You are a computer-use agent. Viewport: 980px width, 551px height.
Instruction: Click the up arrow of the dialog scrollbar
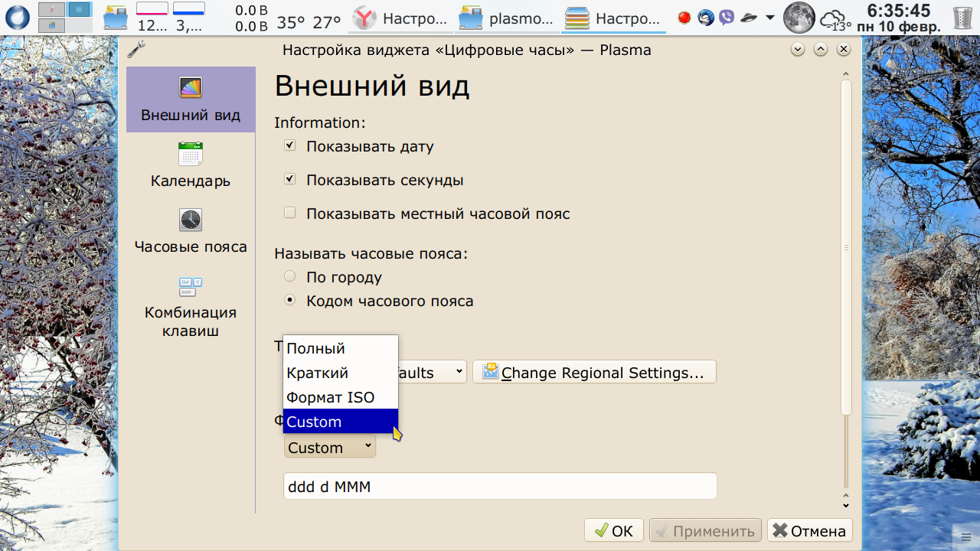pos(846,74)
